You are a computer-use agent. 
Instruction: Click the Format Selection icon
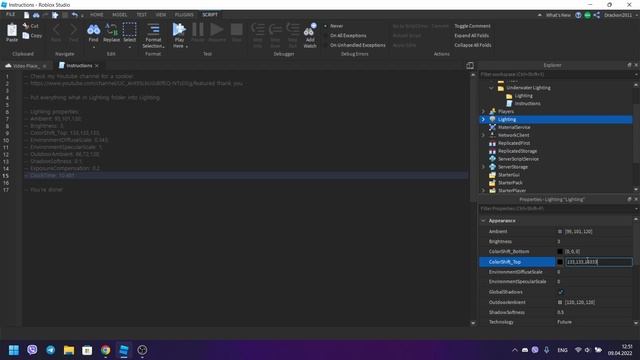(x=153, y=29)
